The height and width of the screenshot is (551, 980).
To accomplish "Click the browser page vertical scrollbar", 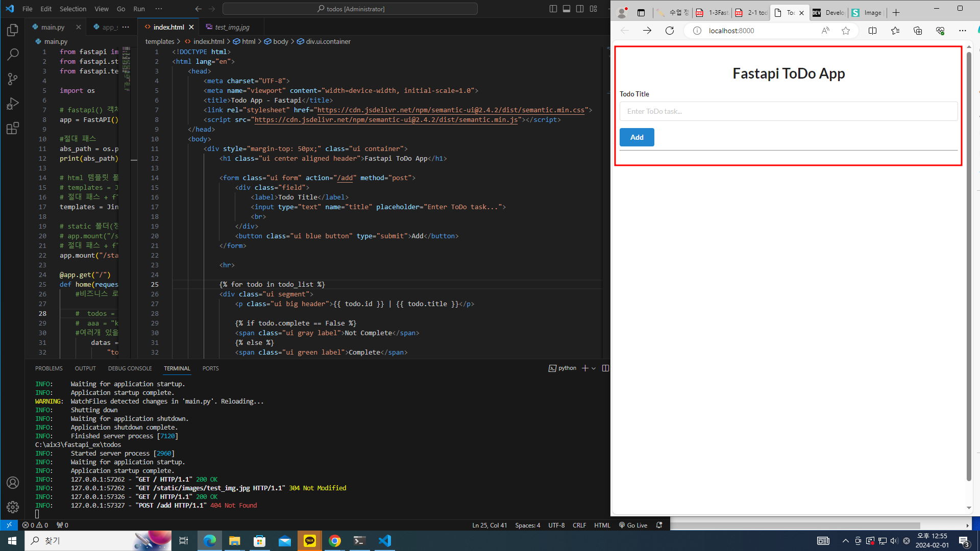I will pos(969,265).
